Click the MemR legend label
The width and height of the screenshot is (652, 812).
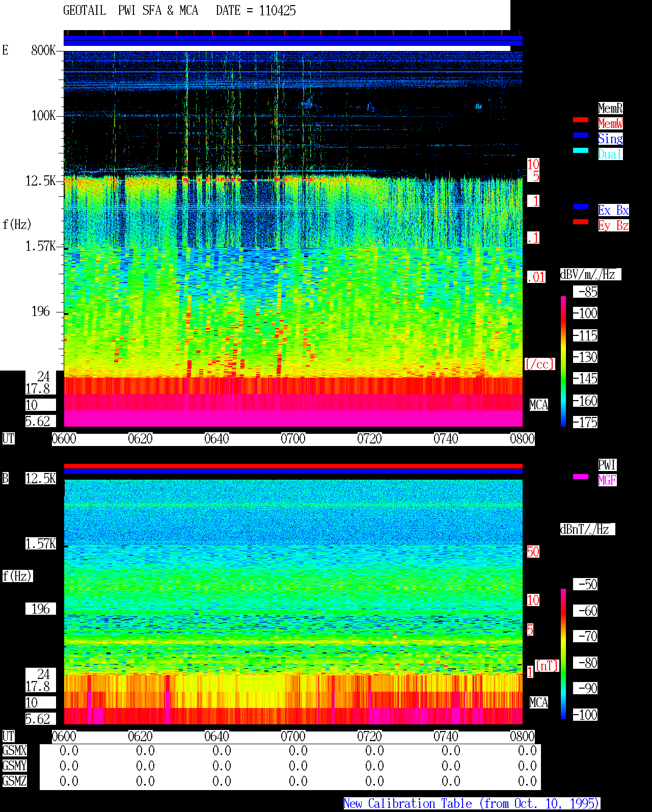pos(610,108)
